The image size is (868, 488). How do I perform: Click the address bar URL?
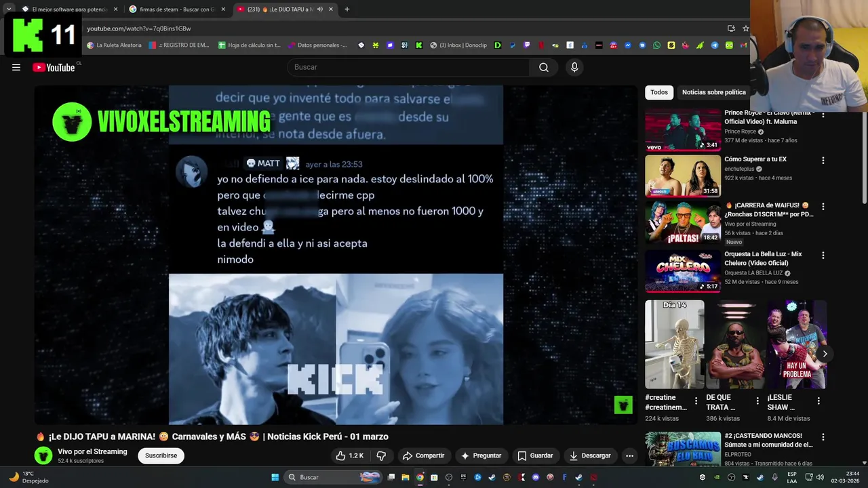tap(139, 28)
